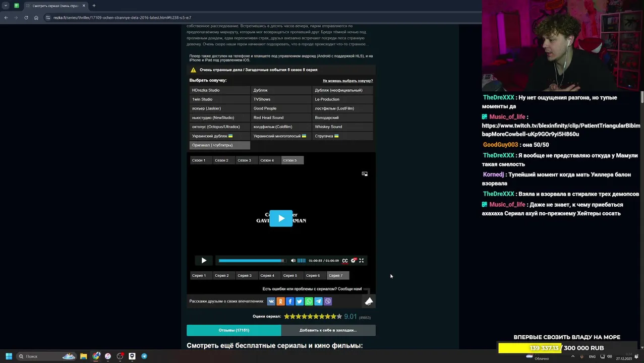Image resolution: width=644 pixels, height=363 pixels.
Task: Expand the tab search dropdown arrow
Action: coord(6,6)
